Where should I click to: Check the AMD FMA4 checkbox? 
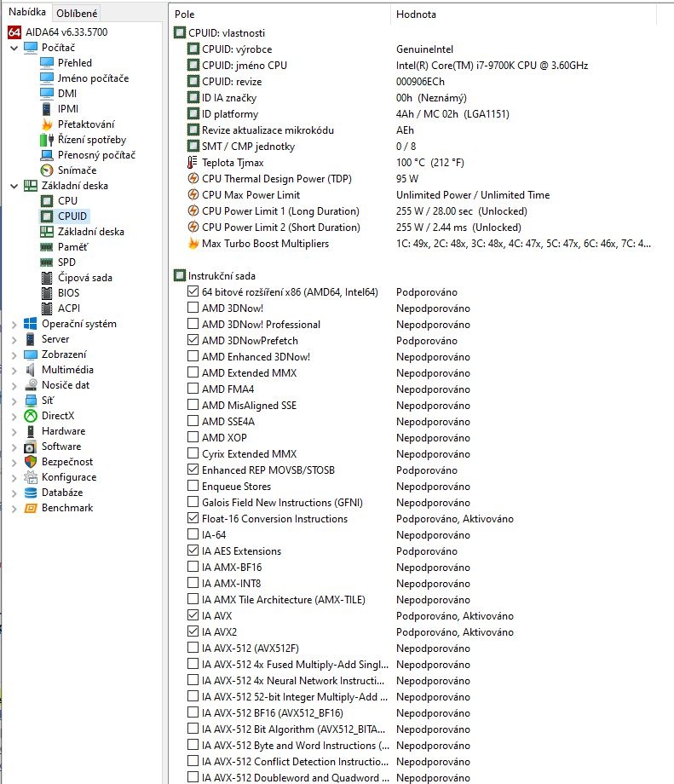[x=193, y=389]
